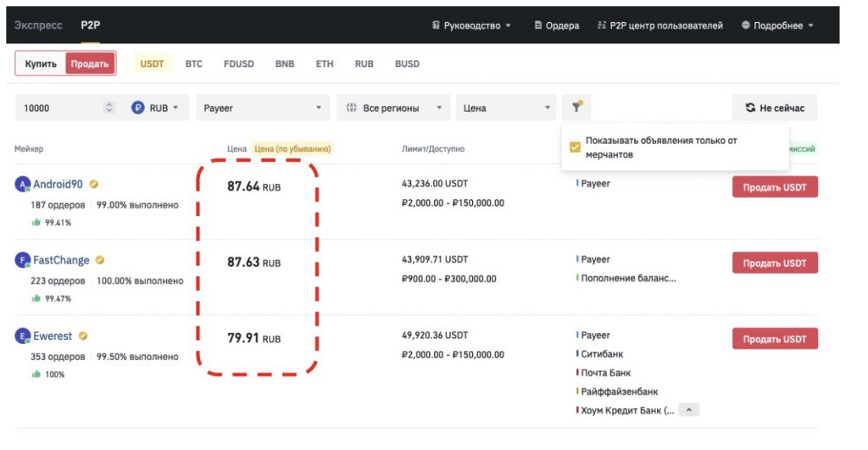Screen dimensions: 868x450
Task: Select the P2P tab
Action: (90, 25)
